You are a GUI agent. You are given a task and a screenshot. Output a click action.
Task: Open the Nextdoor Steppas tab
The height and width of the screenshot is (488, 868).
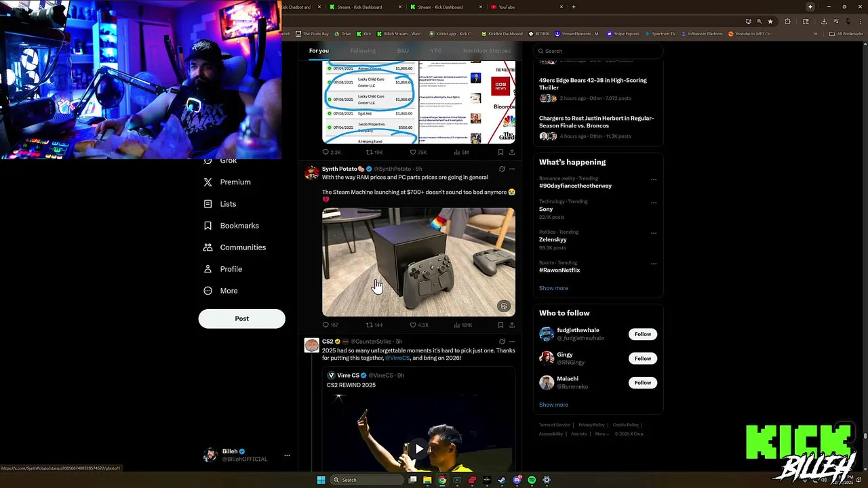pos(487,51)
